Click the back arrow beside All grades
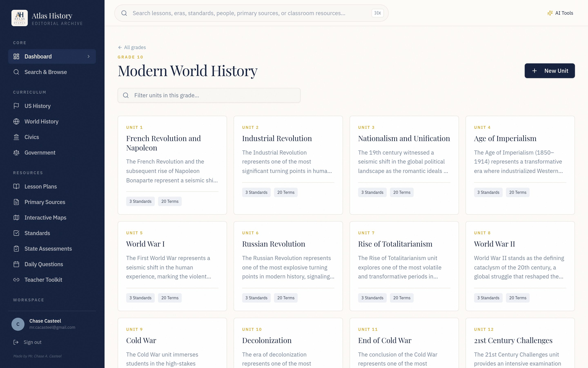588x368 pixels. coord(120,47)
